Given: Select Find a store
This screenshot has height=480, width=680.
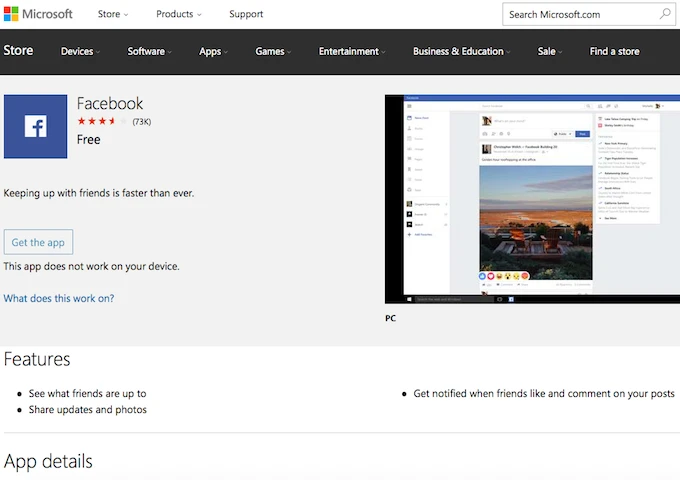Looking at the screenshot, I should click(614, 51).
